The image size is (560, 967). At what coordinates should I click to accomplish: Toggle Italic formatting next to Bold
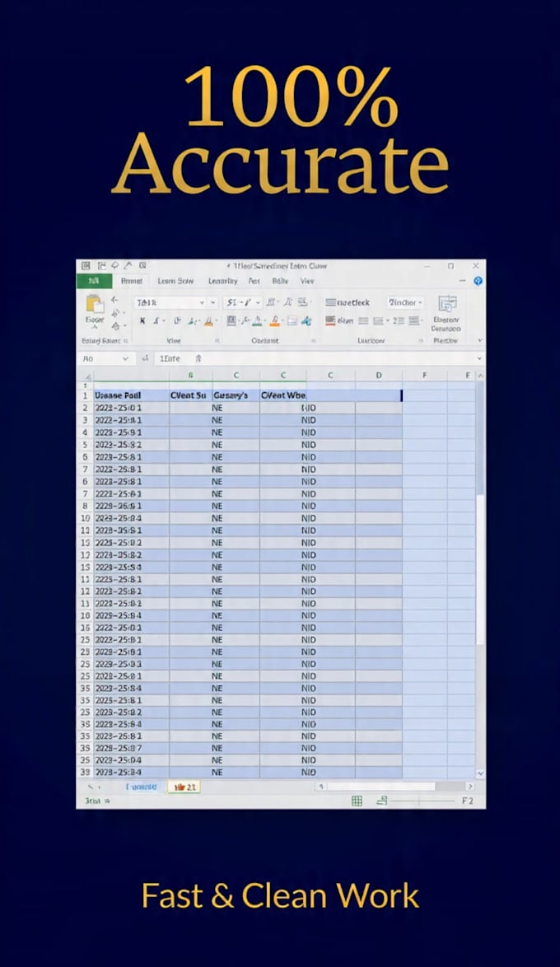click(x=156, y=320)
